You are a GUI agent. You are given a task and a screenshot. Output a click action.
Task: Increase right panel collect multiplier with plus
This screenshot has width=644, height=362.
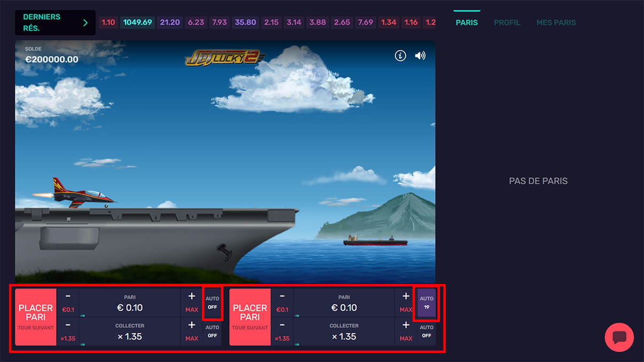click(406, 326)
